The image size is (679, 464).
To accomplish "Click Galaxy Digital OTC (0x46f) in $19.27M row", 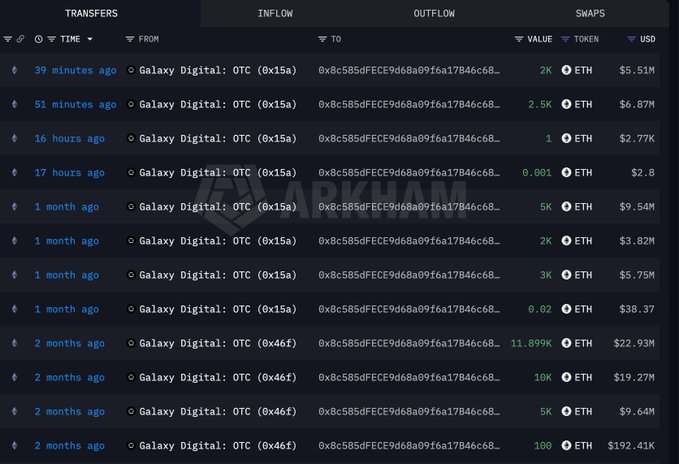I will tap(218, 377).
